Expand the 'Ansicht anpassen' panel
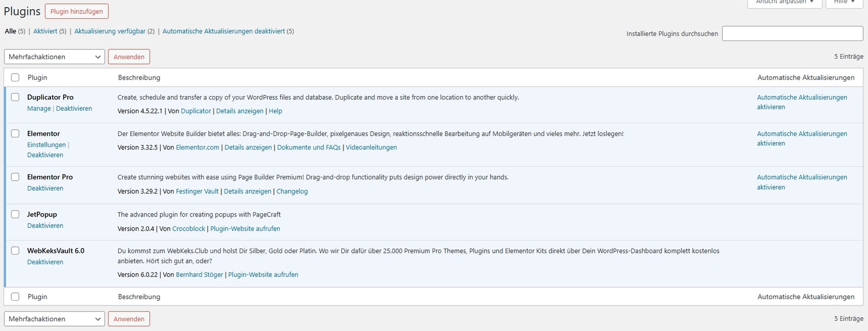 (x=784, y=2)
